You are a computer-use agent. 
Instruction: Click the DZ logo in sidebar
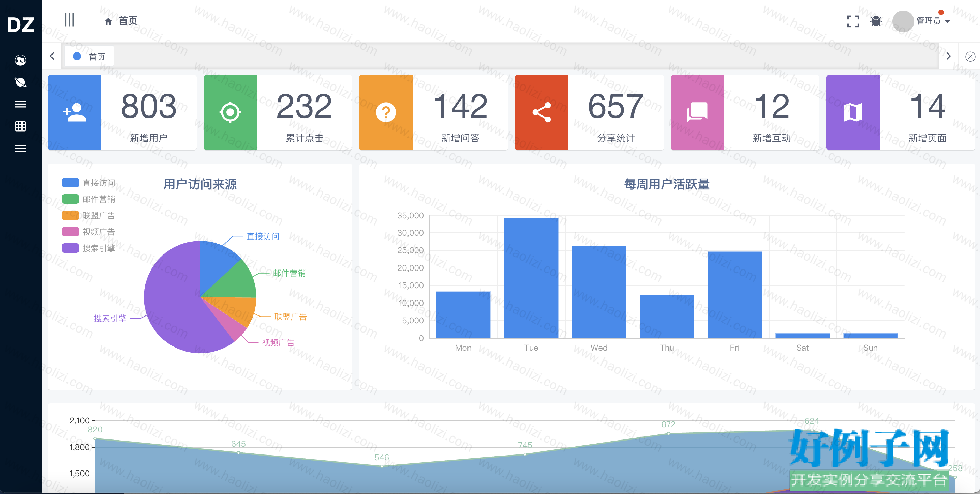pyautogui.click(x=20, y=25)
